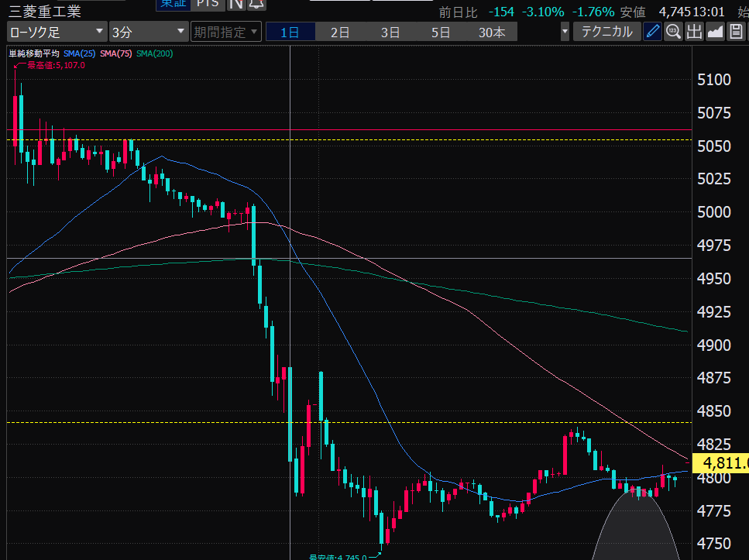The height and width of the screenshot is (560, 749).
Task: Switch to the PTS market
Action: click(x=207, y=4)
